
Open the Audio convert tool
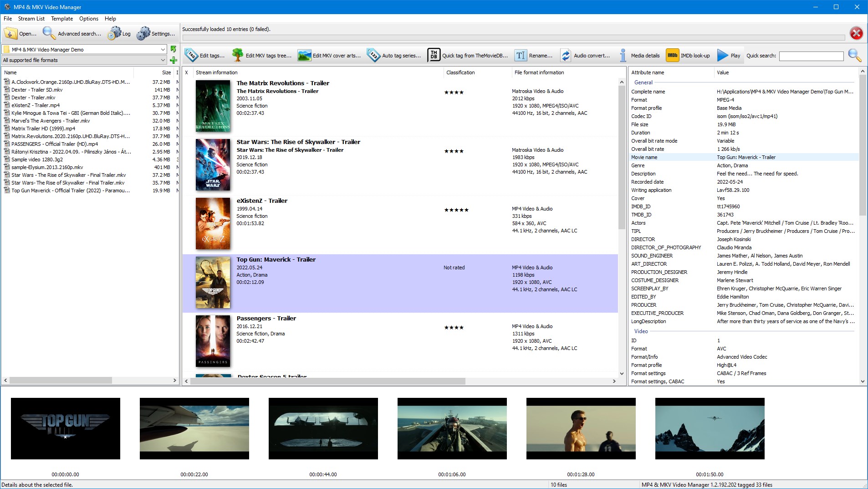[x=585, y=56]
